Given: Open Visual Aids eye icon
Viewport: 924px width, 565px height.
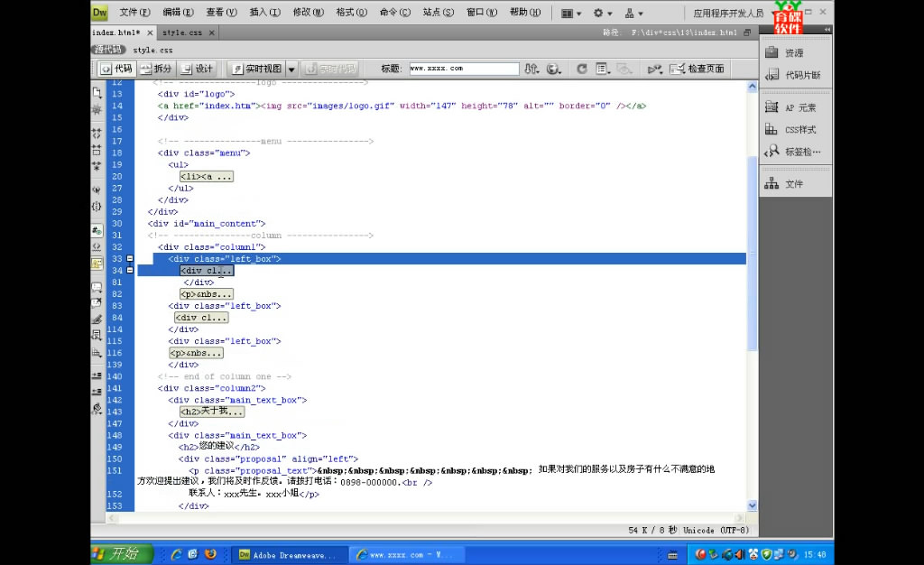Looking at the screenshot, I should coord(624,69).
